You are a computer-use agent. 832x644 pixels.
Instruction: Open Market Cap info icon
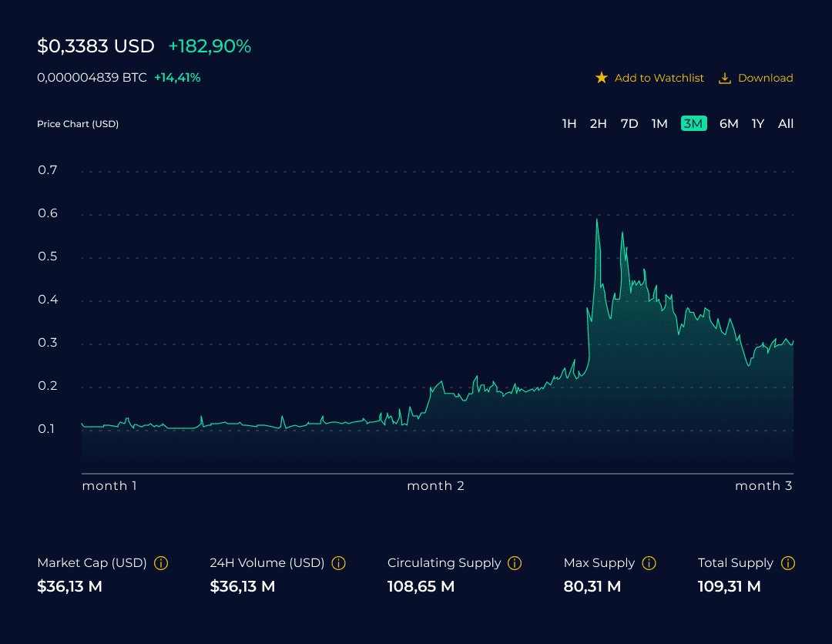[161, 563]
